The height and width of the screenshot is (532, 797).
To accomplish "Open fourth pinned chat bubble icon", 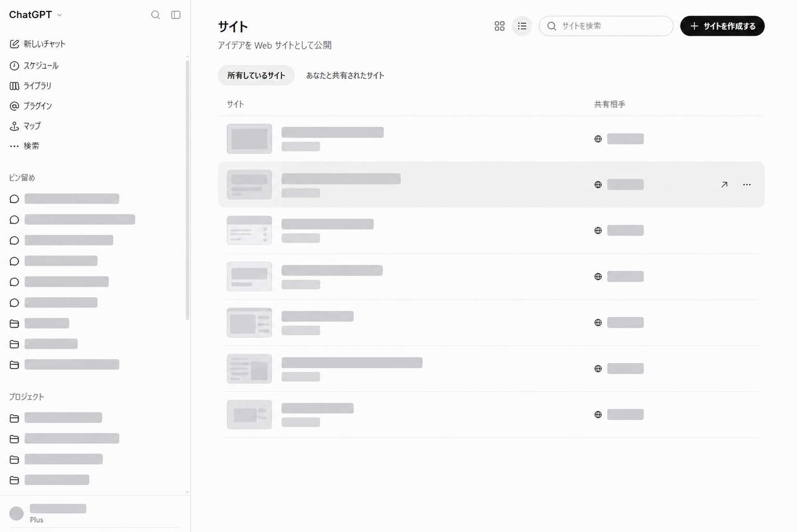I will [x=15, y=261].
